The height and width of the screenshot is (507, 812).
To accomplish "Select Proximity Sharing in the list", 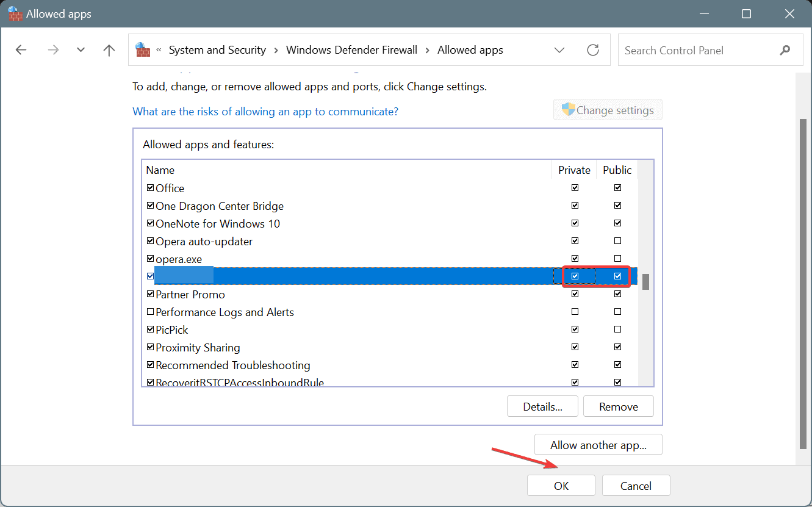I will 198,348.
